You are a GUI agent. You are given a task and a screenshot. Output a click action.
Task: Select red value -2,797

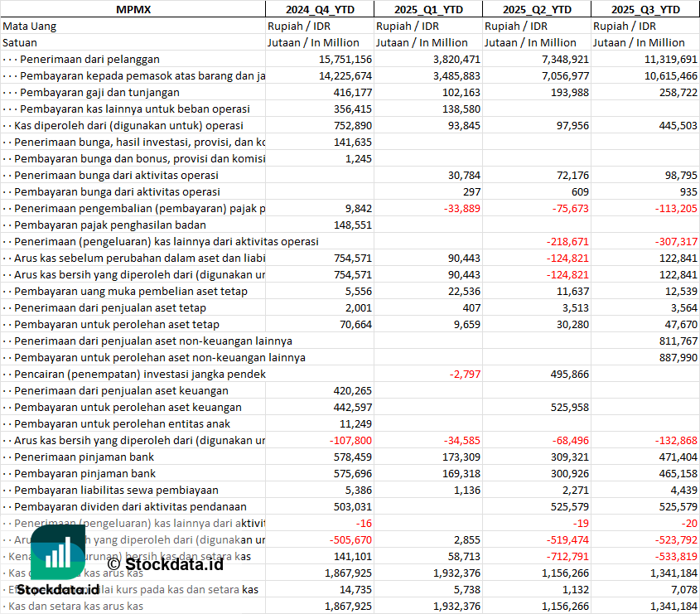(465, 375)
